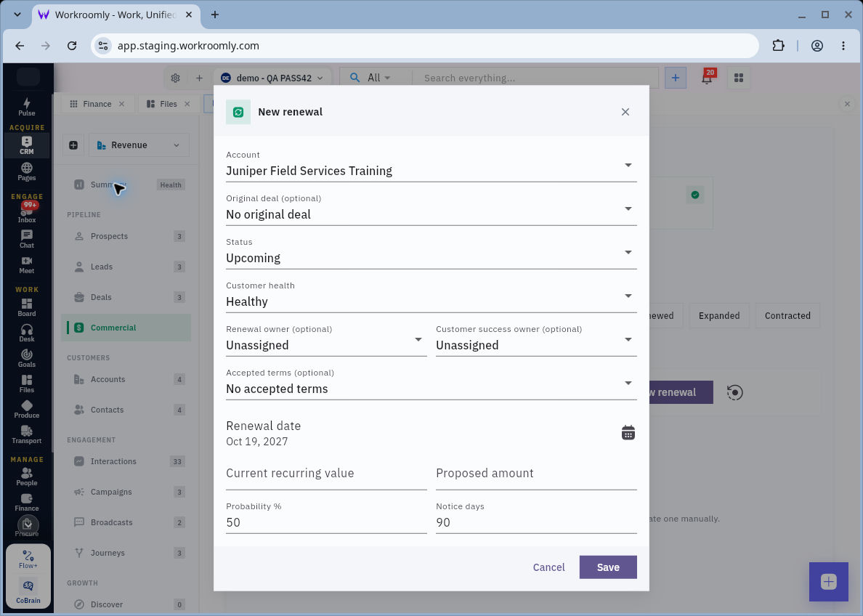Open the Customer health dropdown
Screen dimensions: 863x616
[431, 296]
